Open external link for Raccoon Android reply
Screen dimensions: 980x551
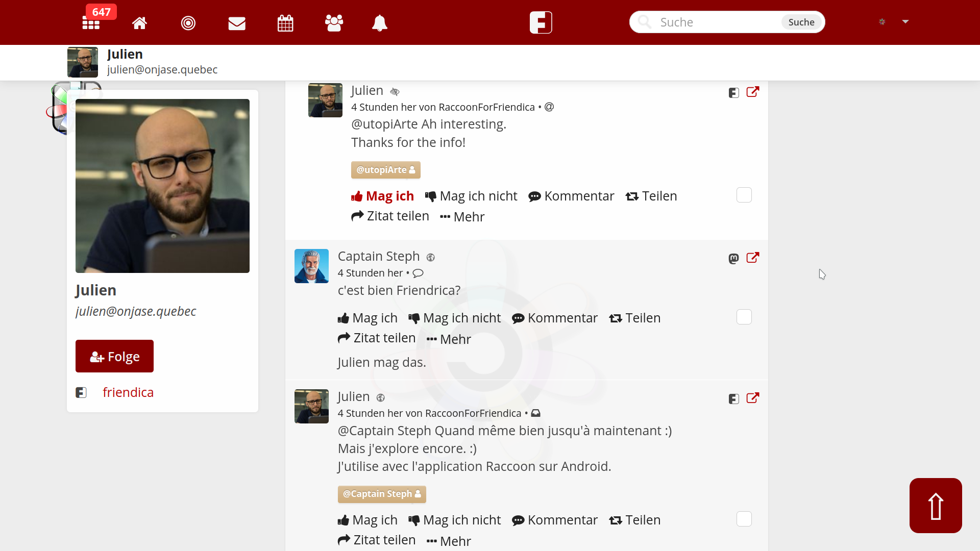(753, 398)
